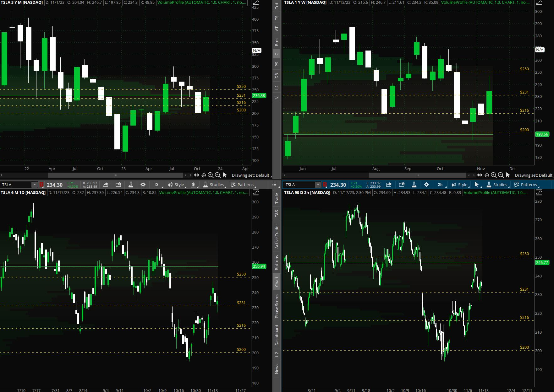Image resolution: width=554 pixels, height=392 pixels.
Task: Activate pan tool in TSLA 1Y weekly chart
Action: (x=480, y=175)
